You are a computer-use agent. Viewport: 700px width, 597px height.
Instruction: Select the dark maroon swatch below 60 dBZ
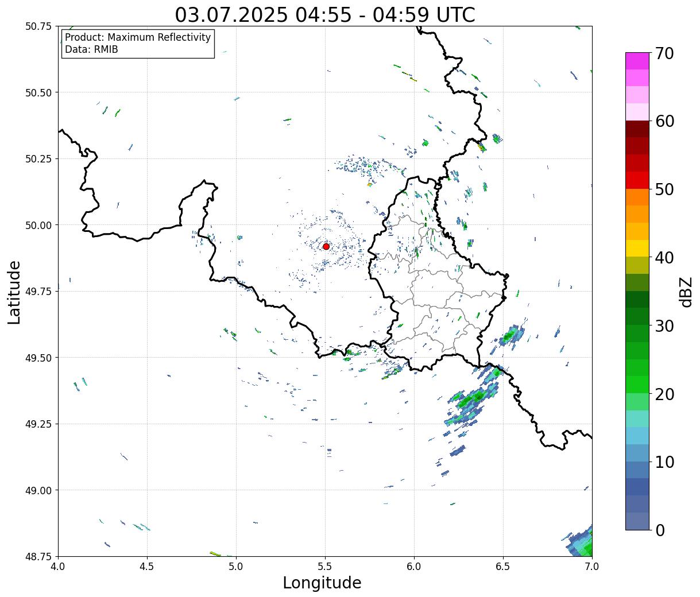(637, 129)
